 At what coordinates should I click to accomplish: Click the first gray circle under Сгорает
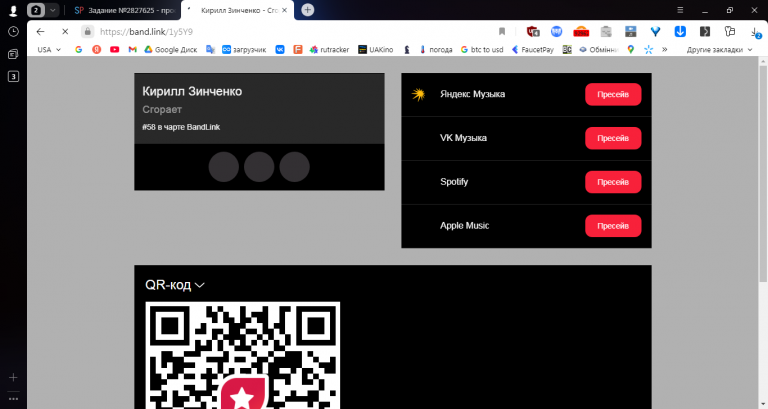click(x=224, y=167)
